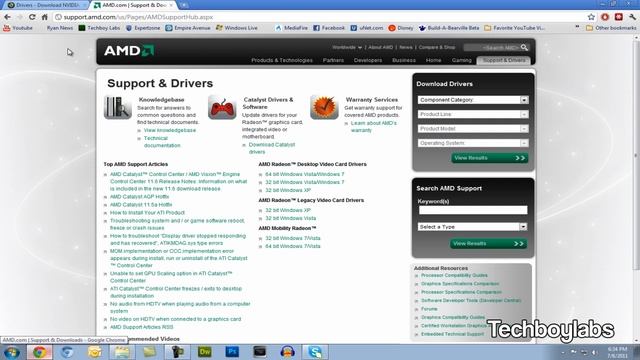This screenshot has height=360, width=640.
Task: Open Dreamweaver from the taskbar
Action: coord(205,352)
